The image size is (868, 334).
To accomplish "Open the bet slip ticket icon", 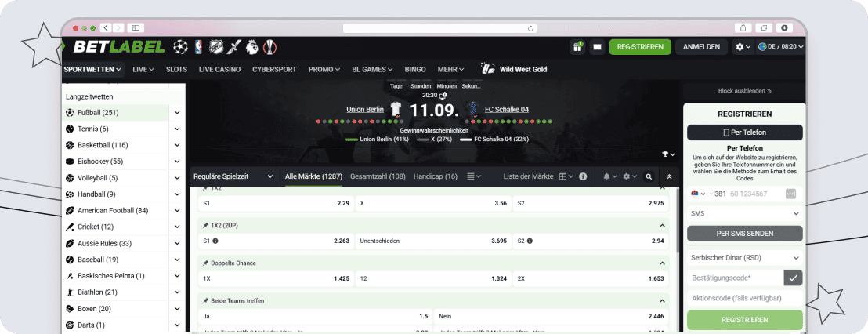I will [x=597, y=47].
